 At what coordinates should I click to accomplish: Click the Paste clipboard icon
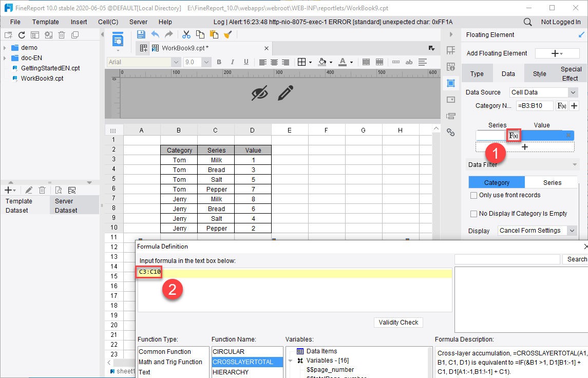214,34
